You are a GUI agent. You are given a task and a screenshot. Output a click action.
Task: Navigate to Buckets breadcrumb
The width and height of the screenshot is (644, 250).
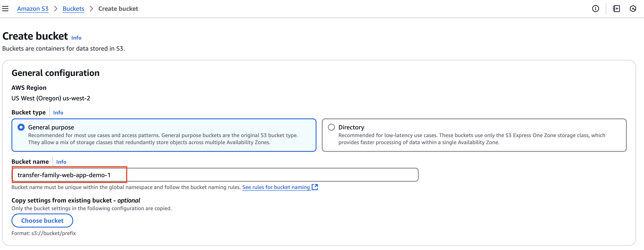pyautogui.click(x=73, y=9)
